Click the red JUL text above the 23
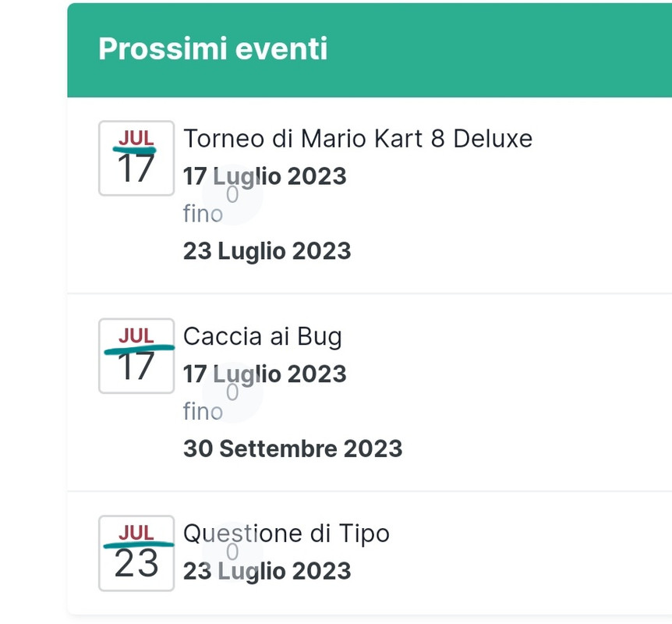This screenshot has height=624, width=672. (136, 533)
